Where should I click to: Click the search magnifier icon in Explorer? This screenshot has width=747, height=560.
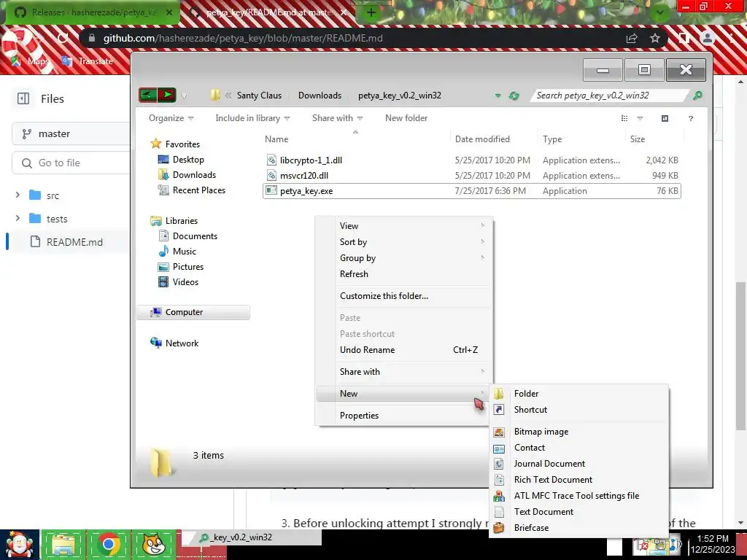697,96
